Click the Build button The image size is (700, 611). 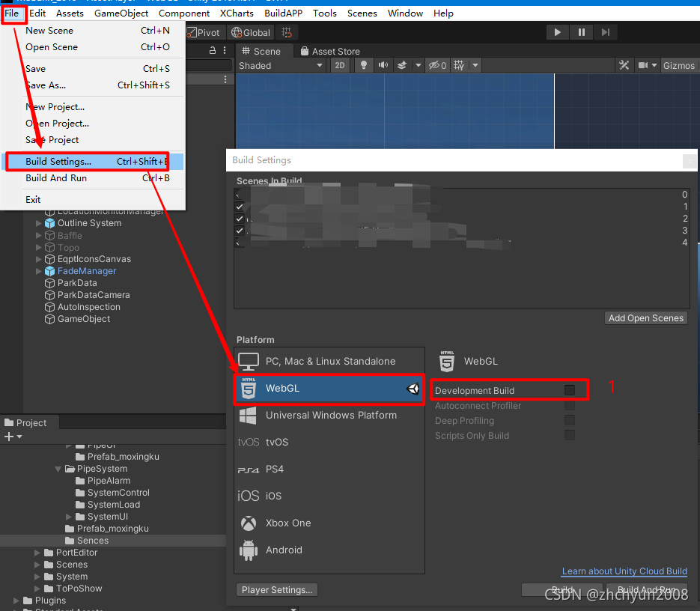pos(562,590)
